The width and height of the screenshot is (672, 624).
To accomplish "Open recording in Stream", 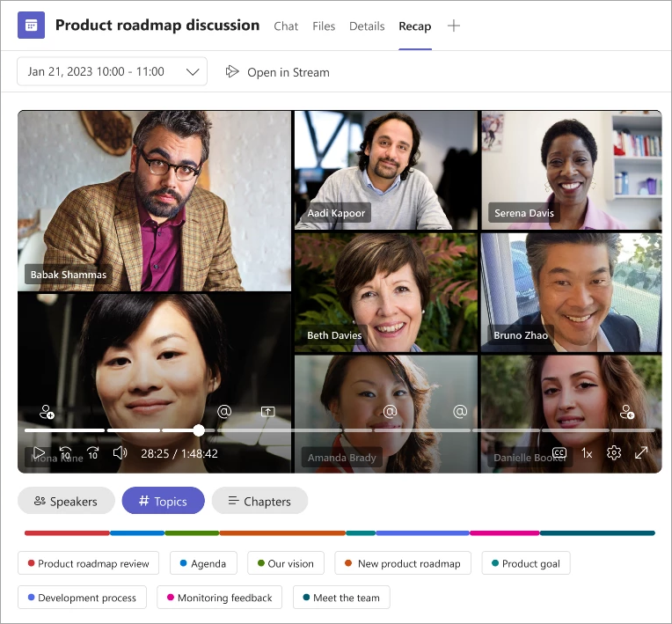I will [278, 72].
